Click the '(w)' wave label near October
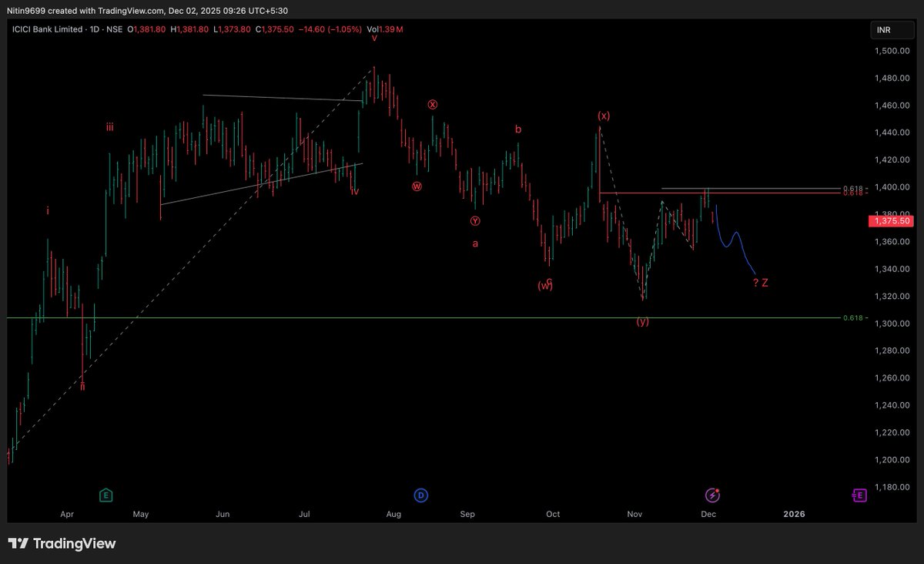The width and height of the screenshot is (924, 564). click(x=545, y=285)
